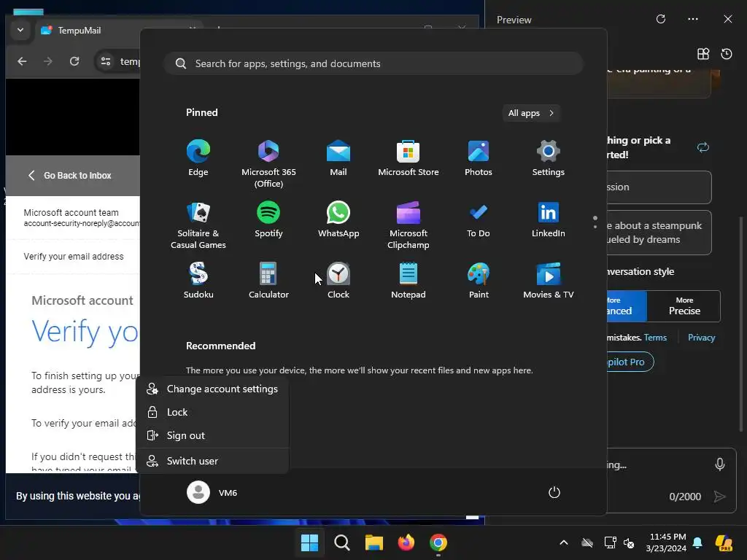
Task: Open the clock and date in taskbar
Action: tap(666, 542)
